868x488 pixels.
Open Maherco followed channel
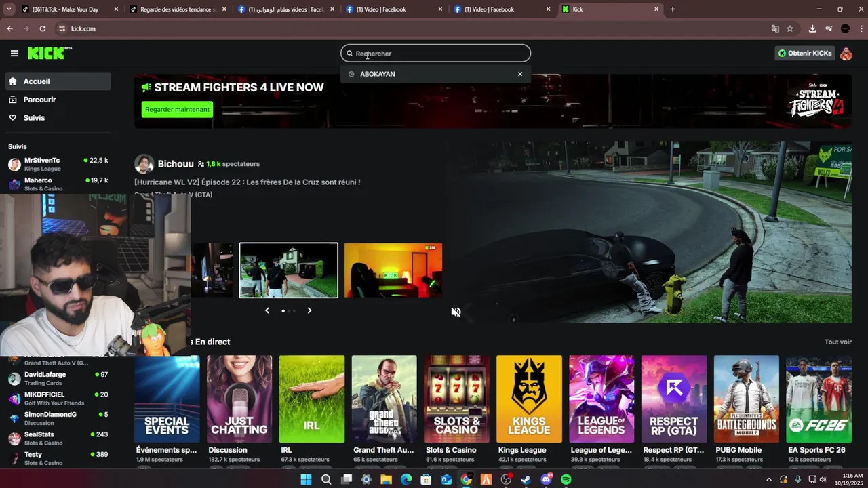click(x=58, y=184)
